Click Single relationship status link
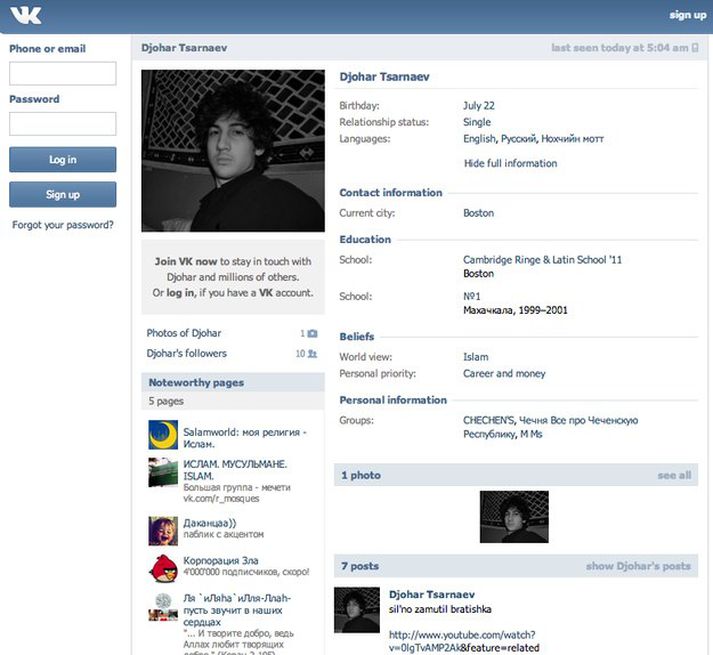713x655 pixels. point(477,122)
